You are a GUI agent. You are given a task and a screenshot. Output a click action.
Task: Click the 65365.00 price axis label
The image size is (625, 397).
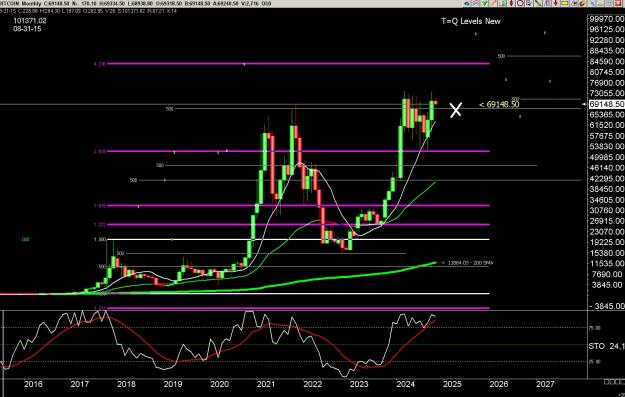coord(607,115)
